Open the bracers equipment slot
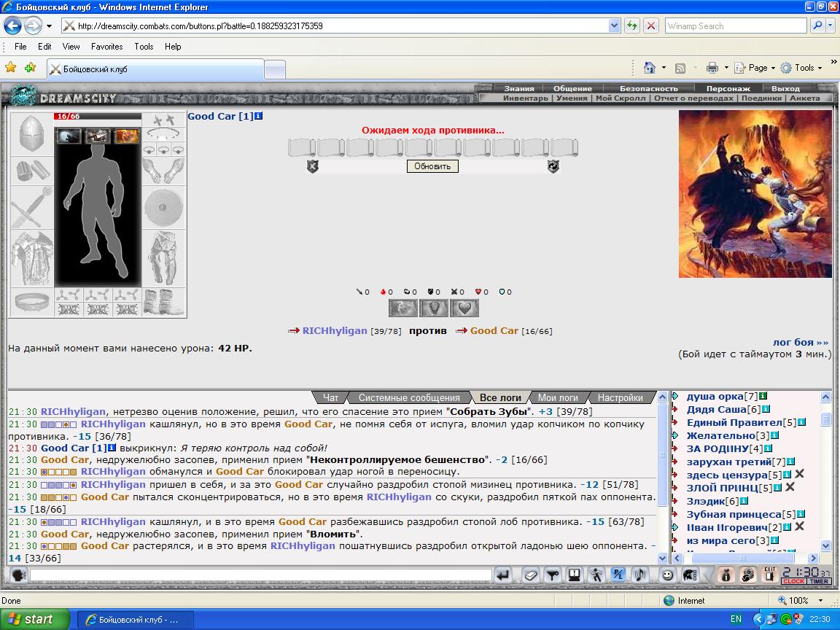Screen dimensions: 840x630 [x=31, y=171]
